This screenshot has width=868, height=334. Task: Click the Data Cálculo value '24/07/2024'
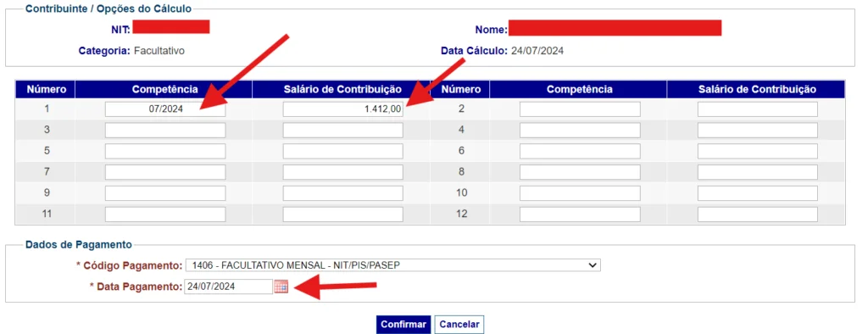point(537,51)
